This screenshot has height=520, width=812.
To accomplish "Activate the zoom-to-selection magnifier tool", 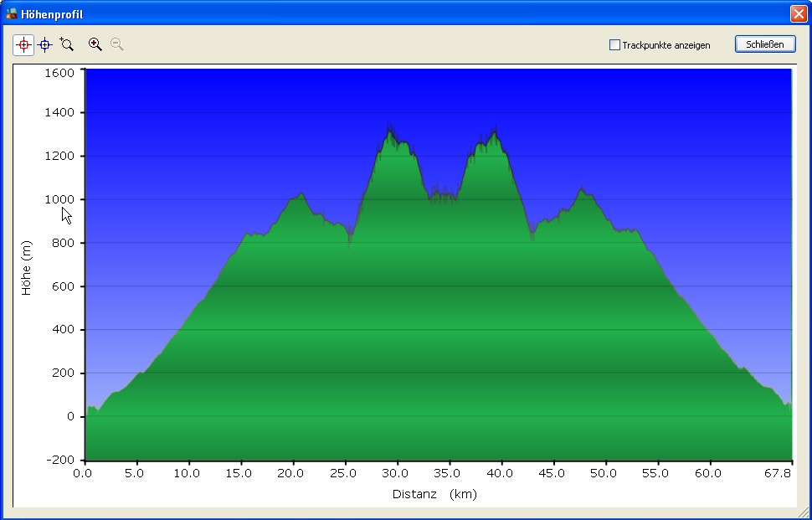I will click(67, 44).
